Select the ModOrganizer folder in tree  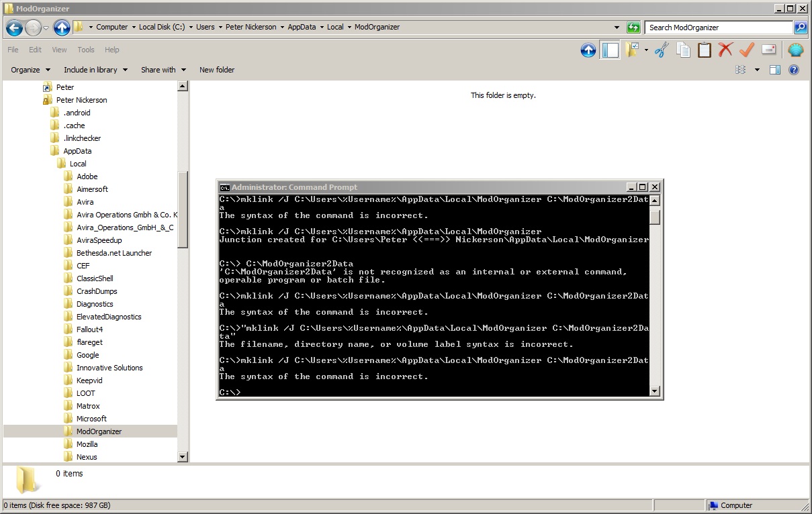pyautogui.click(x=99, y=431)
